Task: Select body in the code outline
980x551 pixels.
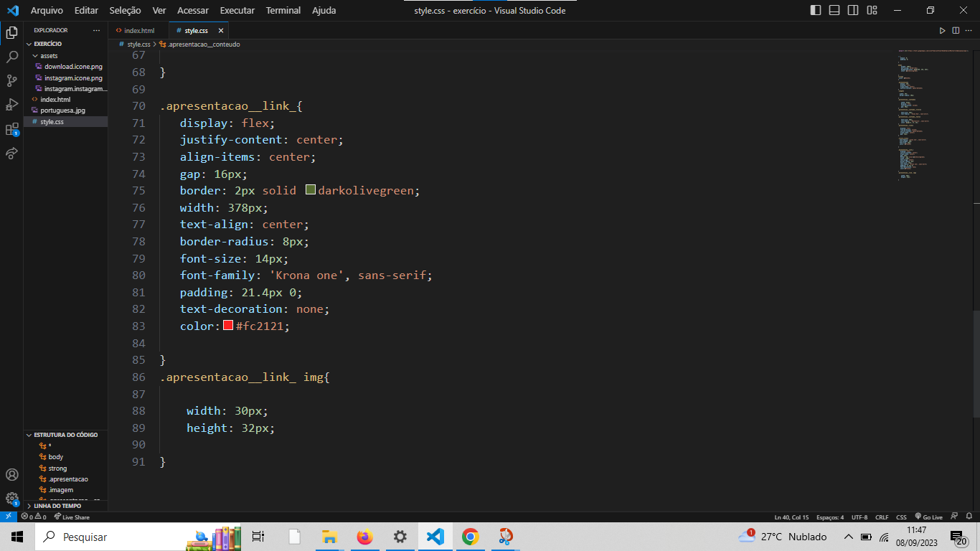Action: 56,457
